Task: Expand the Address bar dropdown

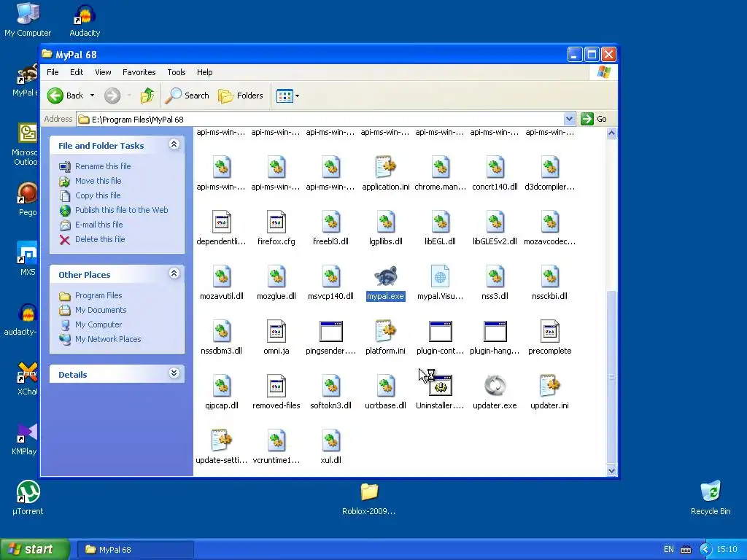Action: point(569,119)
